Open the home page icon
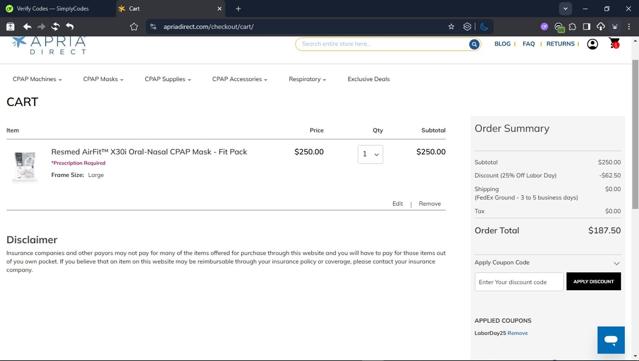Viewport: 639px width, 361px height. tap(134, 26)
